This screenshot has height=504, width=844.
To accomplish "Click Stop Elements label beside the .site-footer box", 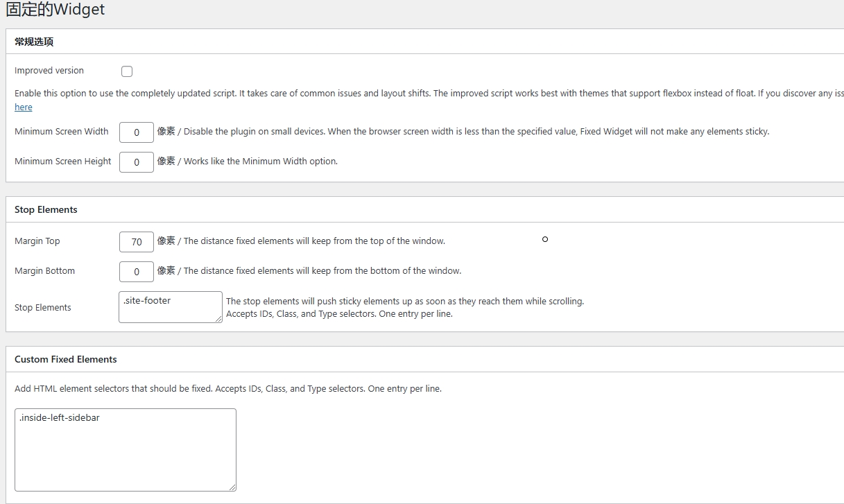I will point(43,308).
